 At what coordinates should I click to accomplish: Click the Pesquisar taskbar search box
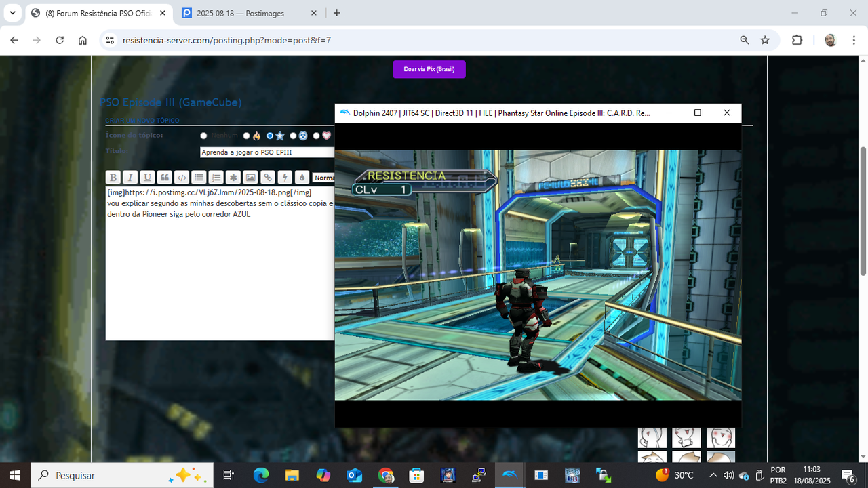(122, 475)
